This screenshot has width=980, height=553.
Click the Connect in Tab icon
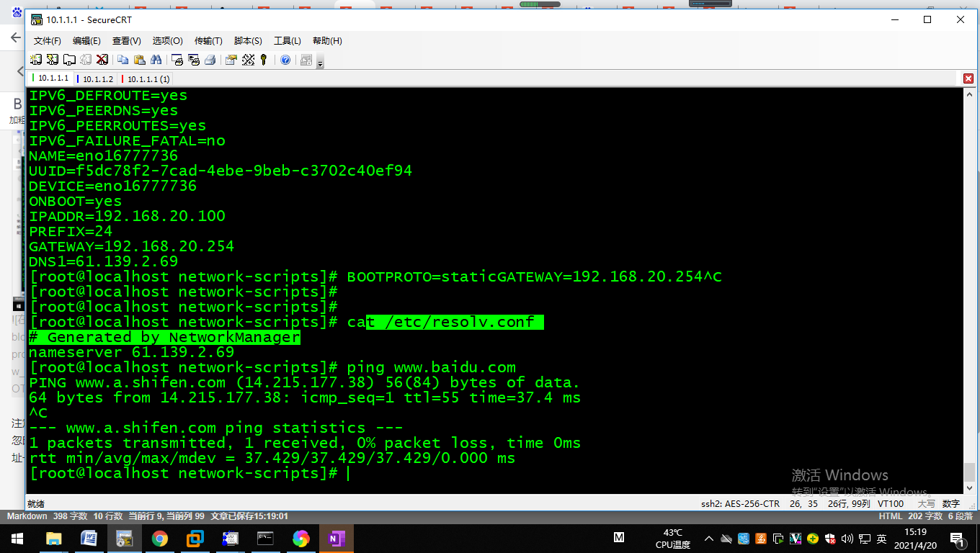69,60
